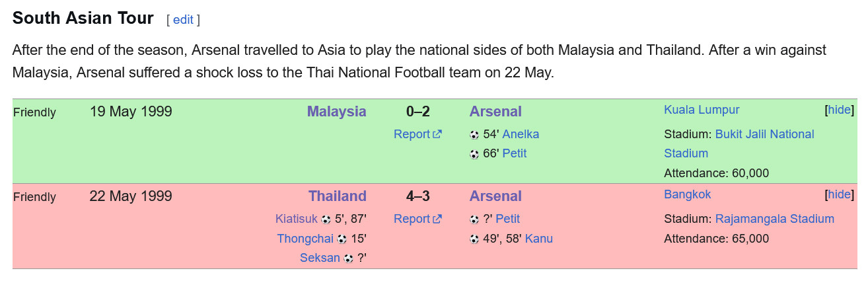The width and height of the screenshot is (868, 281).
Task: Click the soccer ball icon beside Seksan's goal
Action: (x=348, y=259)
